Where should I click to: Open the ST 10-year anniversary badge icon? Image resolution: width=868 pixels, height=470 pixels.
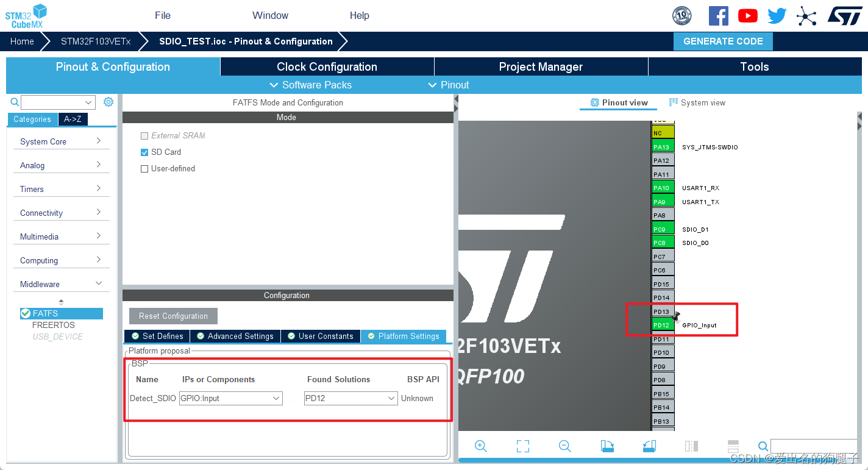pos(681,16)
